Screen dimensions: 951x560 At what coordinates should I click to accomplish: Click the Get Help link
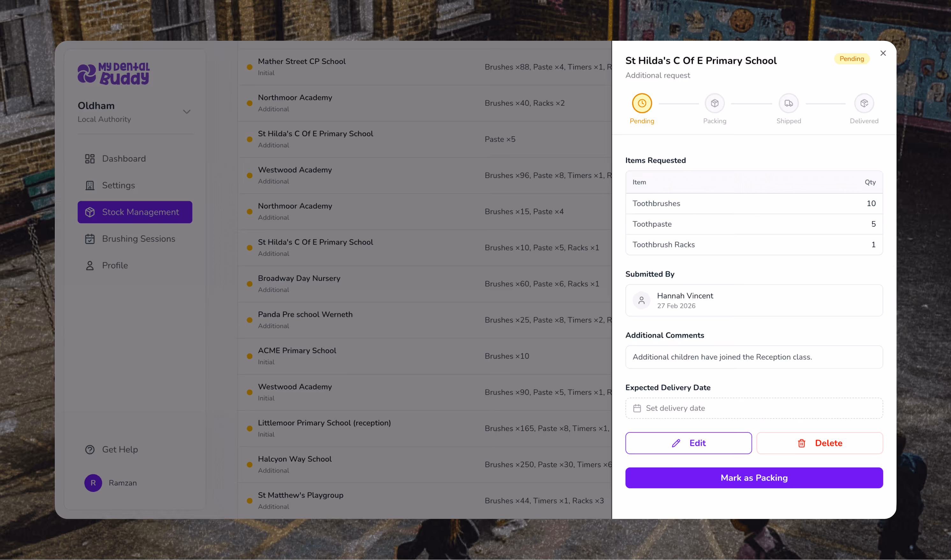tap(120, 450)
